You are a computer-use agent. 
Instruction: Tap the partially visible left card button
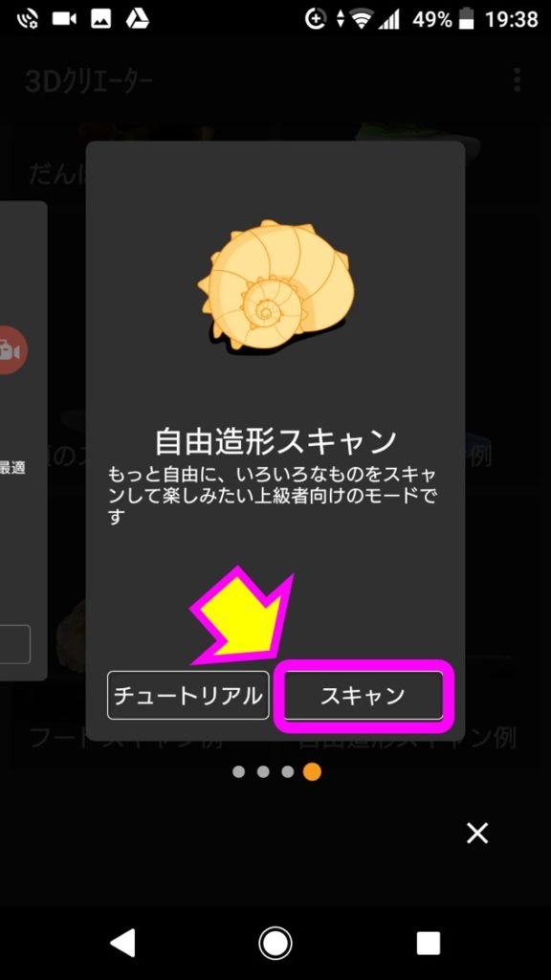15,644
